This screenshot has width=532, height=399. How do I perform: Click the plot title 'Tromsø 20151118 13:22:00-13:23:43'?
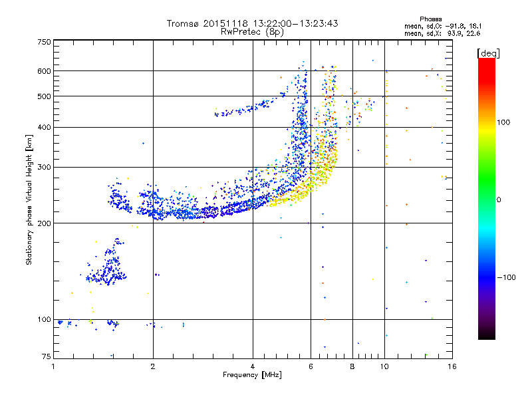click(252, 23)
